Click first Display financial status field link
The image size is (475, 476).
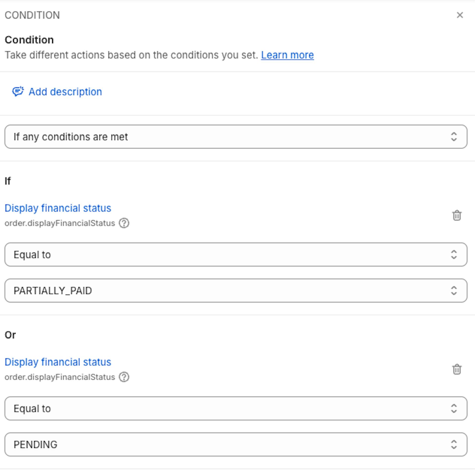click(x=58, y=208)
